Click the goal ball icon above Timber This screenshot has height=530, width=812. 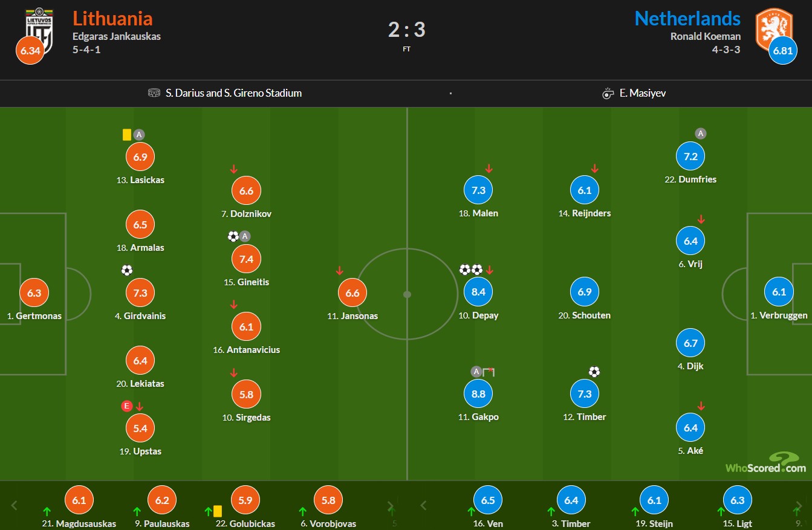(594, 372)
